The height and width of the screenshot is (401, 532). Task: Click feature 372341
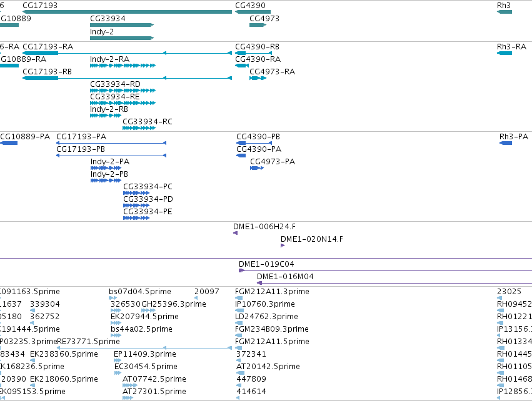point(239,360)
